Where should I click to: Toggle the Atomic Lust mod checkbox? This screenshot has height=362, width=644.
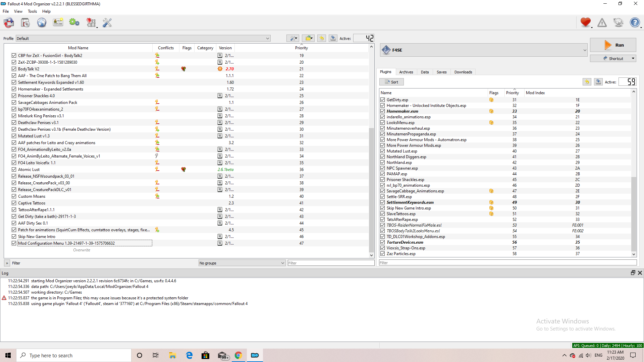pos(14,170)
